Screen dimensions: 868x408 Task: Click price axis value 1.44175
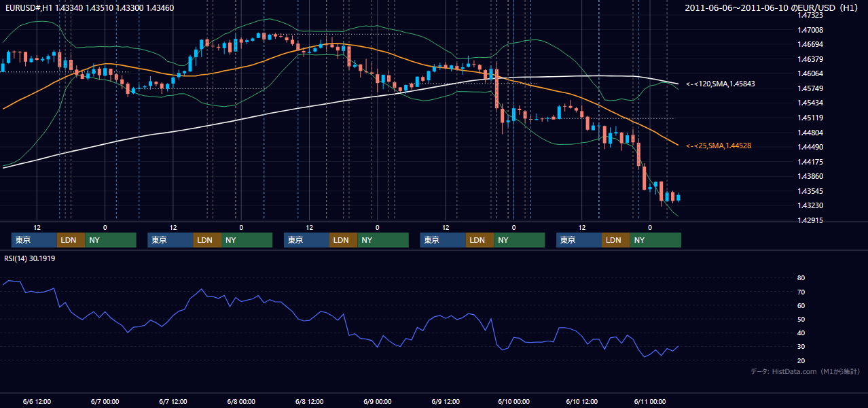click(810, 162)
